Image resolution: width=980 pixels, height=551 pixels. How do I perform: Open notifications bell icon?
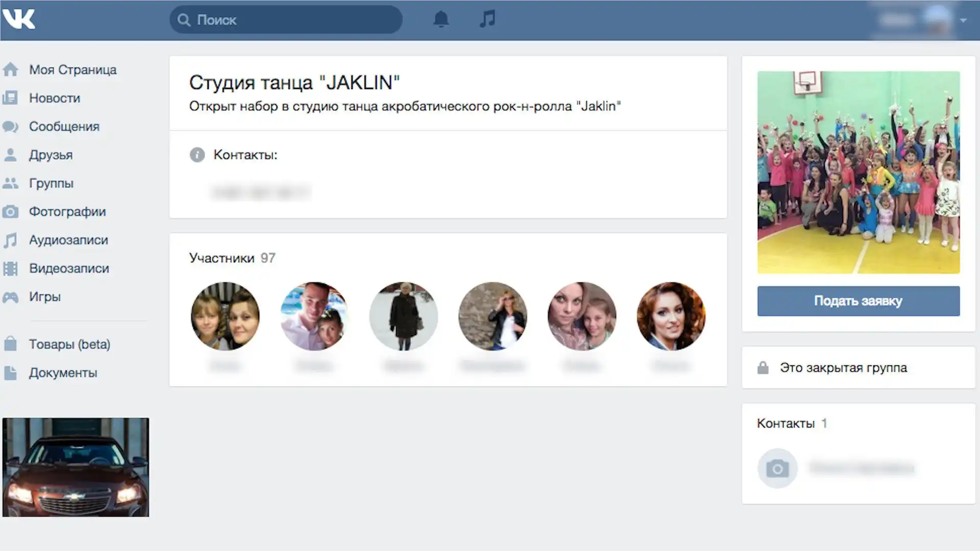(441, 19)
